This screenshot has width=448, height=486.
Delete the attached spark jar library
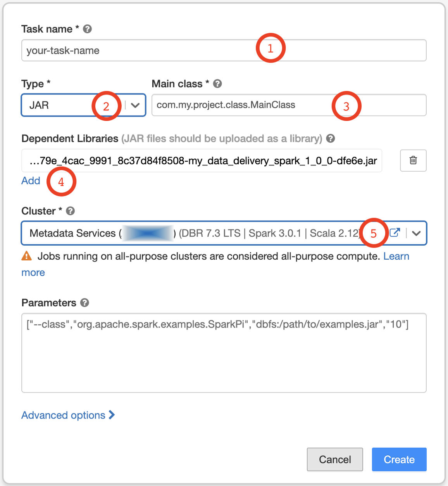click(413, 160)
